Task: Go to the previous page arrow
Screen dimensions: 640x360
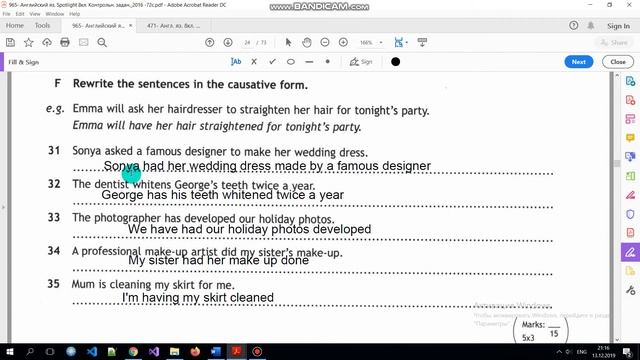Action: click(209, 42)
